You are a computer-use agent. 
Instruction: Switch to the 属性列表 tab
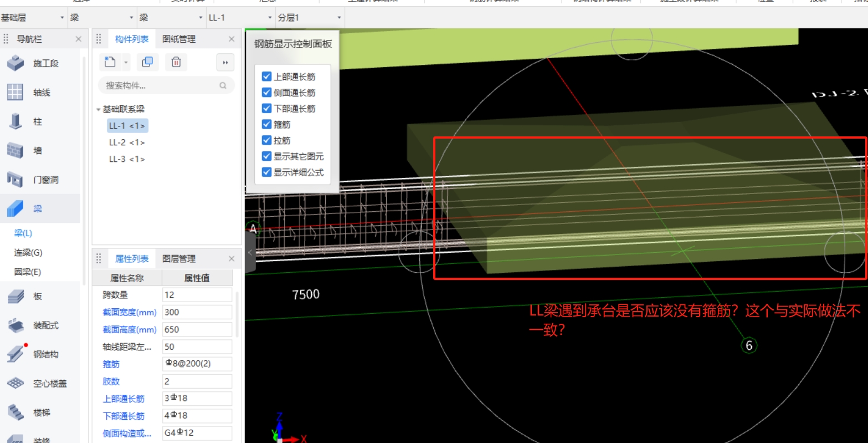[x=132, y=258]
